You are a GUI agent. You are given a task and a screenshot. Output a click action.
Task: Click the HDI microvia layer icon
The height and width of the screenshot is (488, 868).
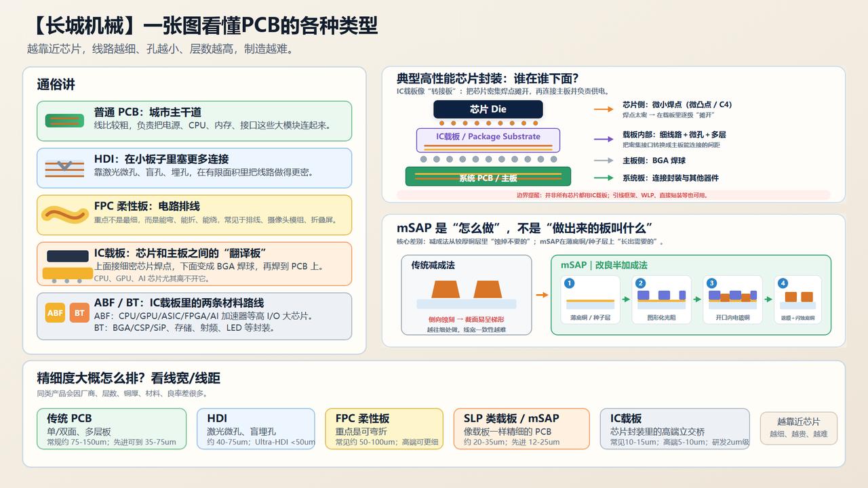pyautogui.click(x=64, y=167)
